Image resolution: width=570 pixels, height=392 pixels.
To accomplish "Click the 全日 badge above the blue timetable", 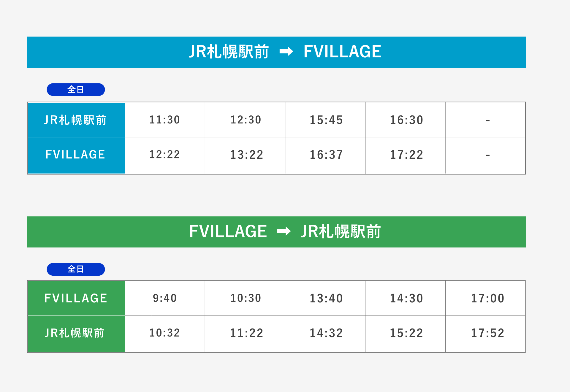I will [76, 90].
